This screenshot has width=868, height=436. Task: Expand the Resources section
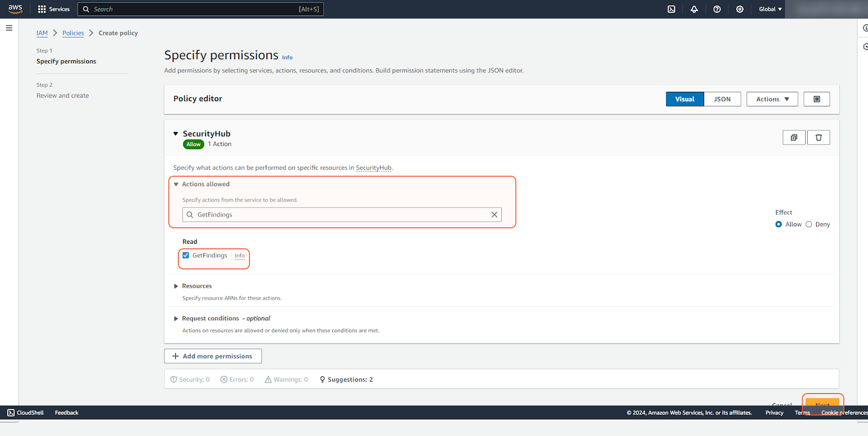[x=176, y=286]
